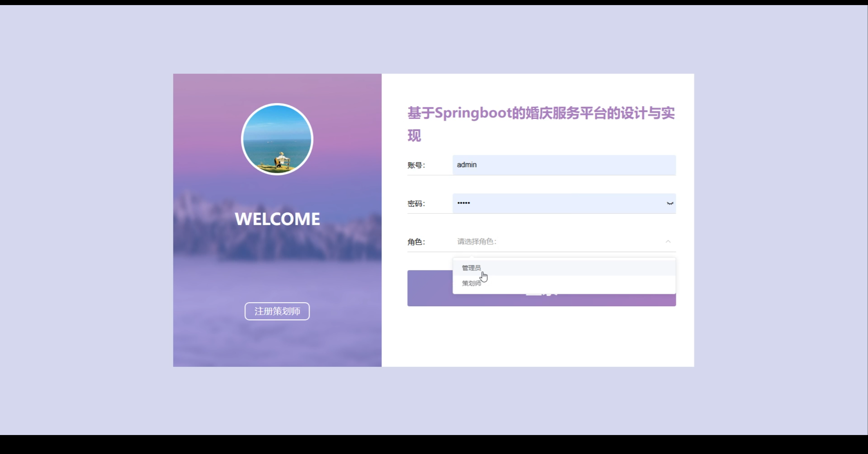Click the 账号 field label
Screen dimensions: 868x454
point(416,165)
